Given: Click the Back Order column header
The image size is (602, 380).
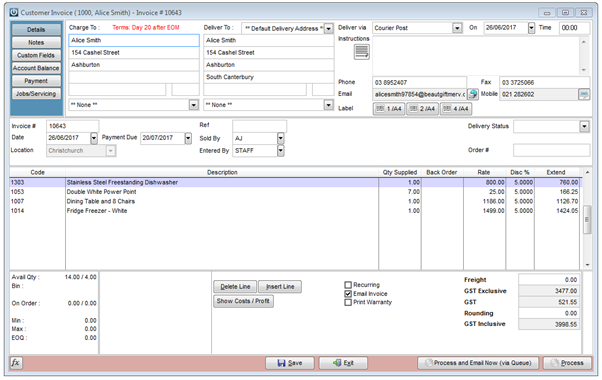Looking at the screenshot, I should point(442,172).
